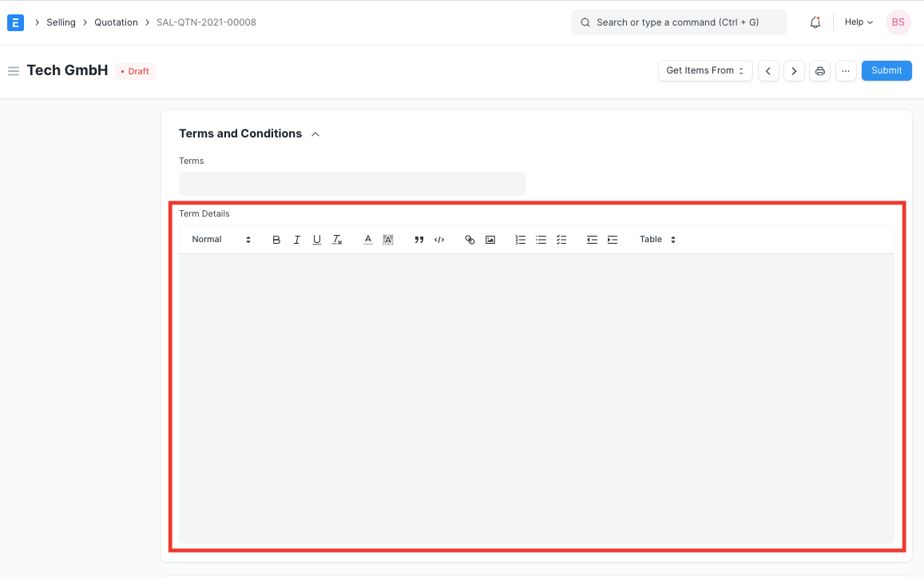Open the Get Items From dropdown

pos(704,70)
